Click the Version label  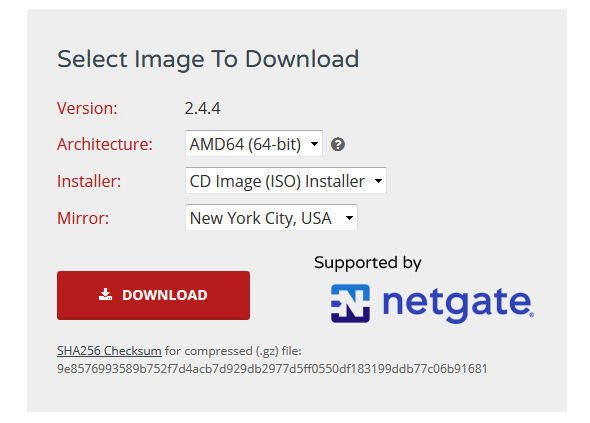point(87,108)
